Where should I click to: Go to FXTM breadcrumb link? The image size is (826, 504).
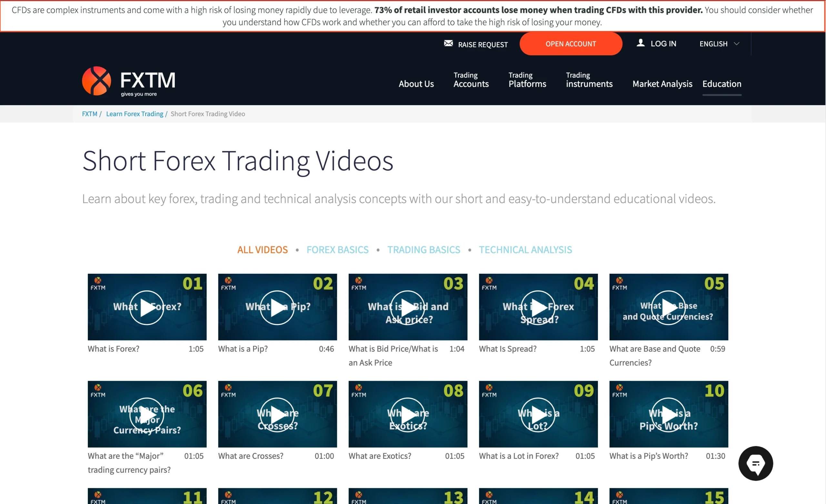89,114
